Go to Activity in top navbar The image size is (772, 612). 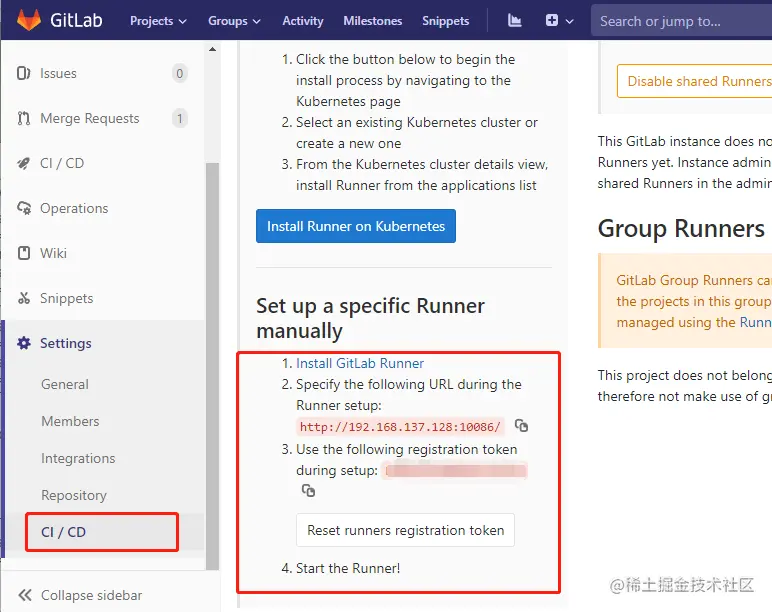(x=303, y=21)
